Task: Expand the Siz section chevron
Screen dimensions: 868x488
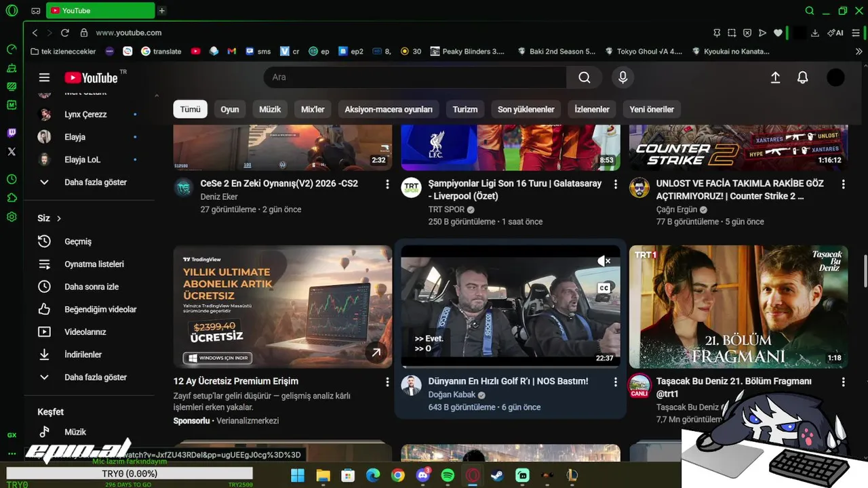Action: click(x=59, y=218)
